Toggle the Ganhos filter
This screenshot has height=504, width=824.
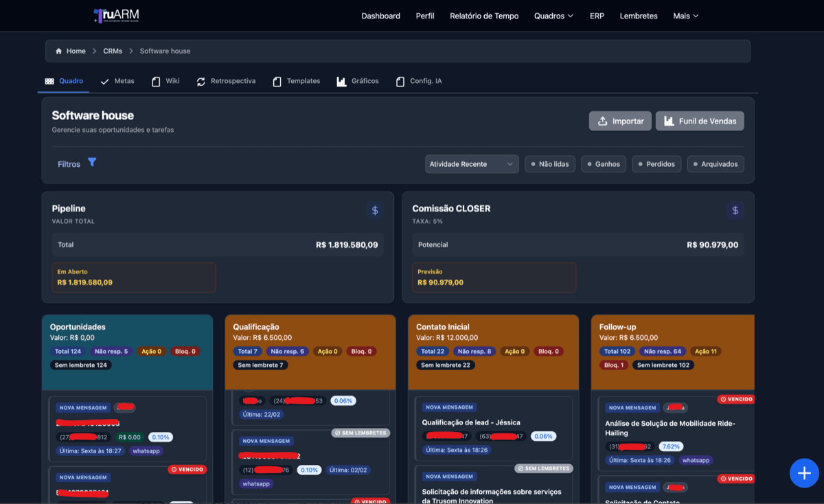(x=604, y=164)
